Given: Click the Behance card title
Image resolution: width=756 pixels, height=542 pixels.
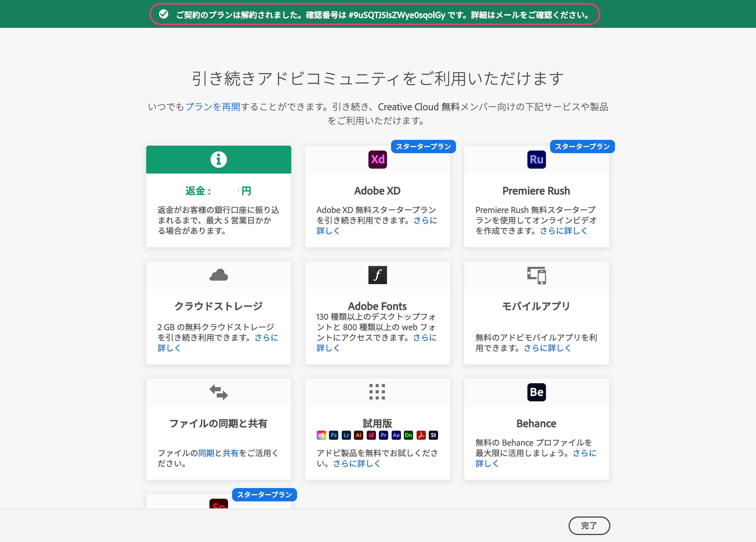Looking at the screenshot, I should 536,424.
